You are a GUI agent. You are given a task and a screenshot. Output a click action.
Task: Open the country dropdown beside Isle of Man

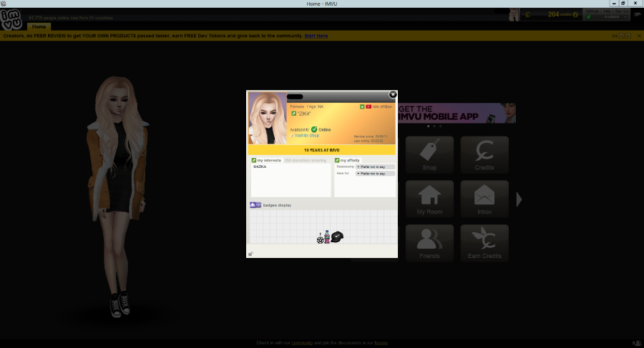(x=362, y=106)
